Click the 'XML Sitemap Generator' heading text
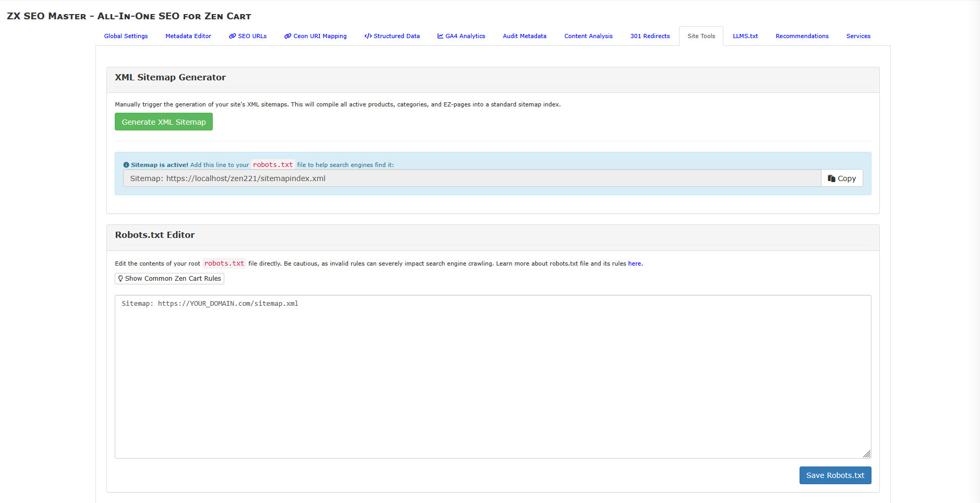Image resolution: width=980 pixels, height=503 pixels. click(170, 77)
